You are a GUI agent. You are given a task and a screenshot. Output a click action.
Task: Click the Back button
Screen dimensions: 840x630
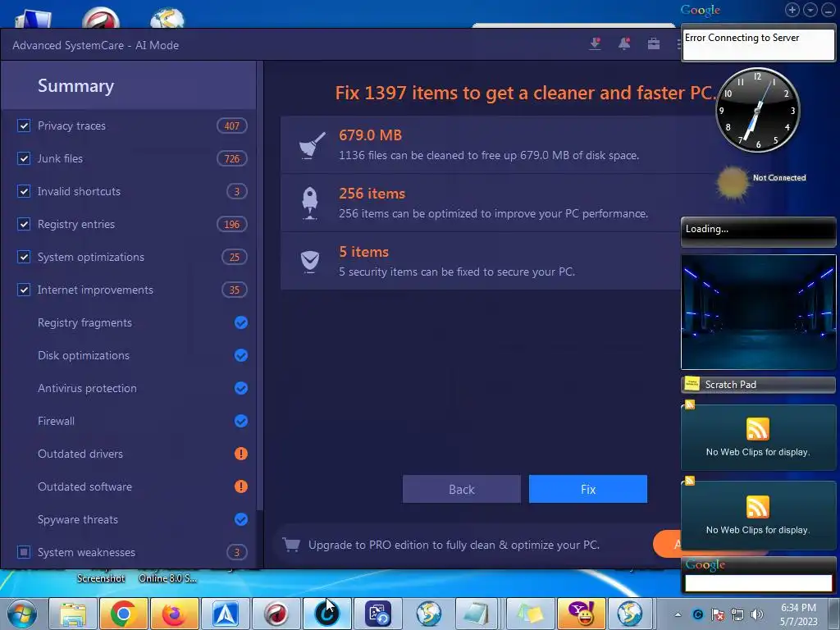(x=461, y=489)
